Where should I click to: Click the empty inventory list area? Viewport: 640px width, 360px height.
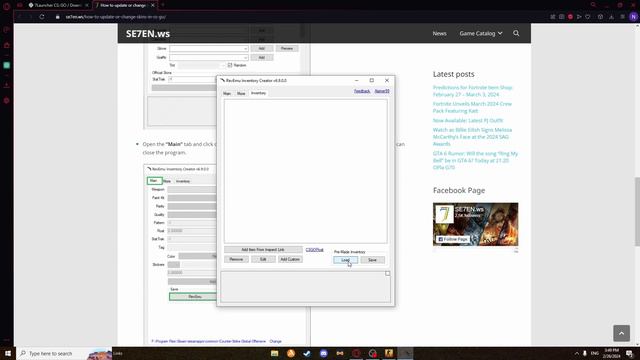pos(305,171)
